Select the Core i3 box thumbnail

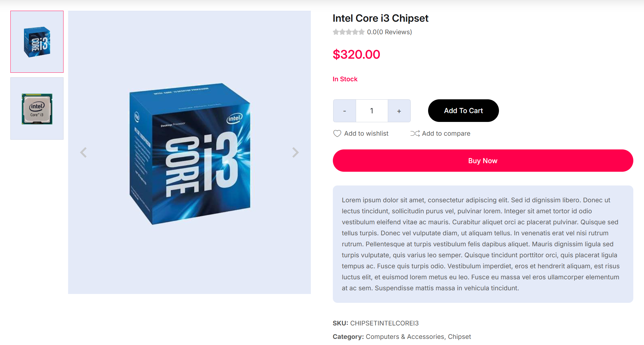point(37,42)
